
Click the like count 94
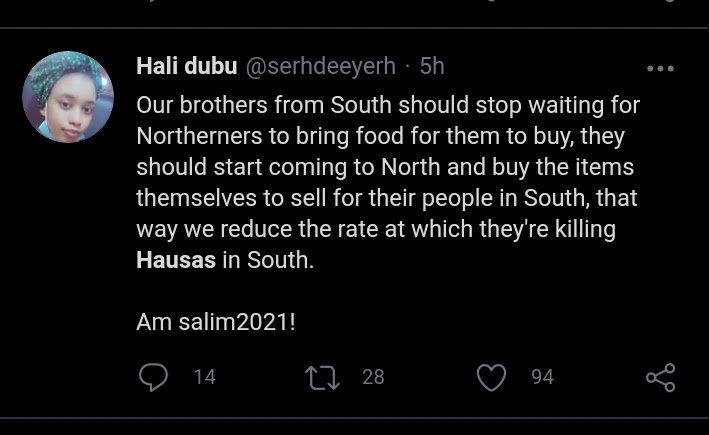(x=542, y=377)
